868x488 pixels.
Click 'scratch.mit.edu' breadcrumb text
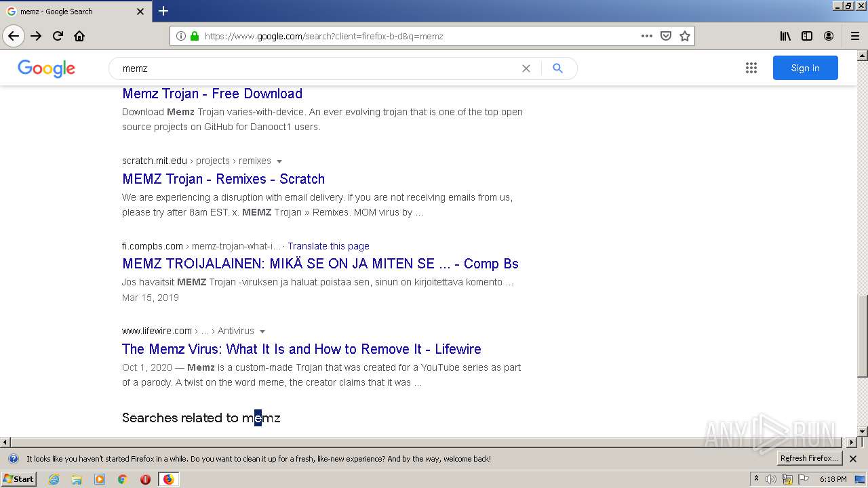pos(155,161)
